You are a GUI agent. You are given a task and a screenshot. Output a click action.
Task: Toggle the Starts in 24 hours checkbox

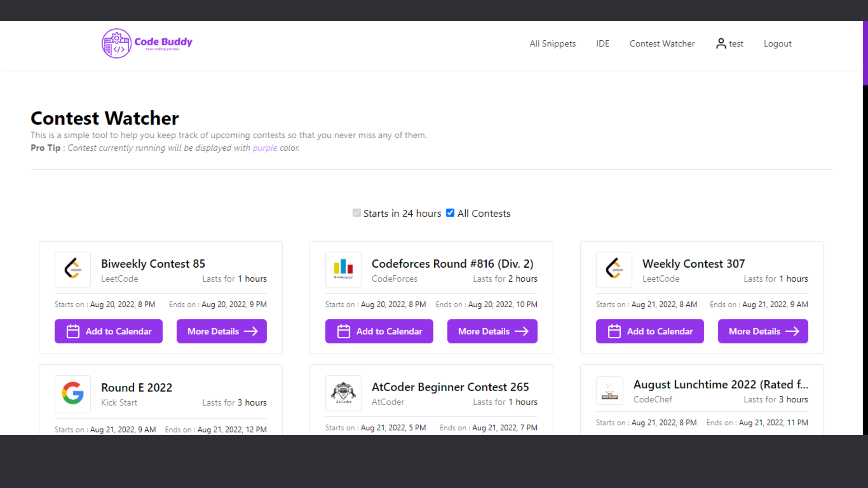pos(357,213)
